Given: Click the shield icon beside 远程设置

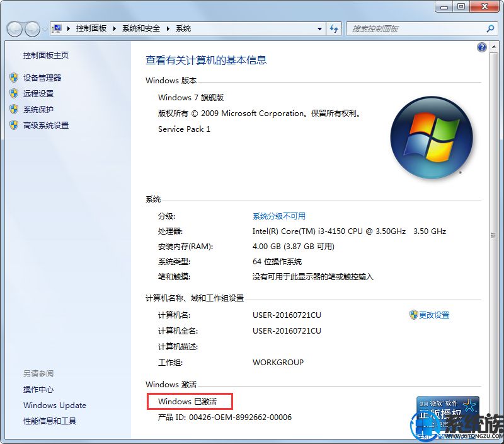Looking at the screenshot, I should coord(14,93).
